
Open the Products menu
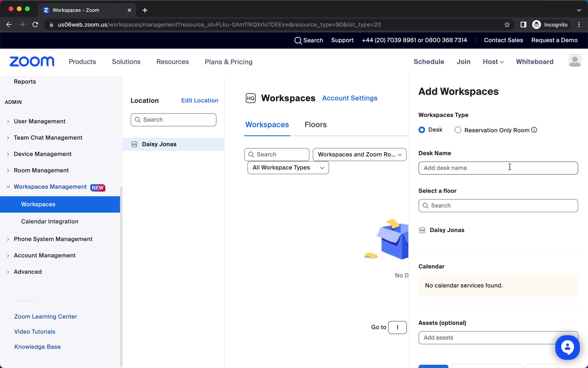pos(82,62)
